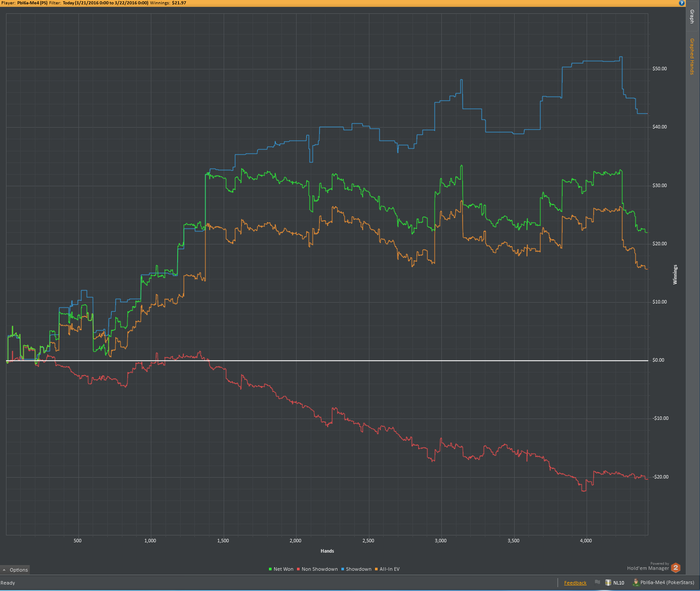The width and height of the screenshot is (700, 591).
Task: Click the player icon beside Pbl6a-Me4 (PokerStars)
Action: (636, 583)
